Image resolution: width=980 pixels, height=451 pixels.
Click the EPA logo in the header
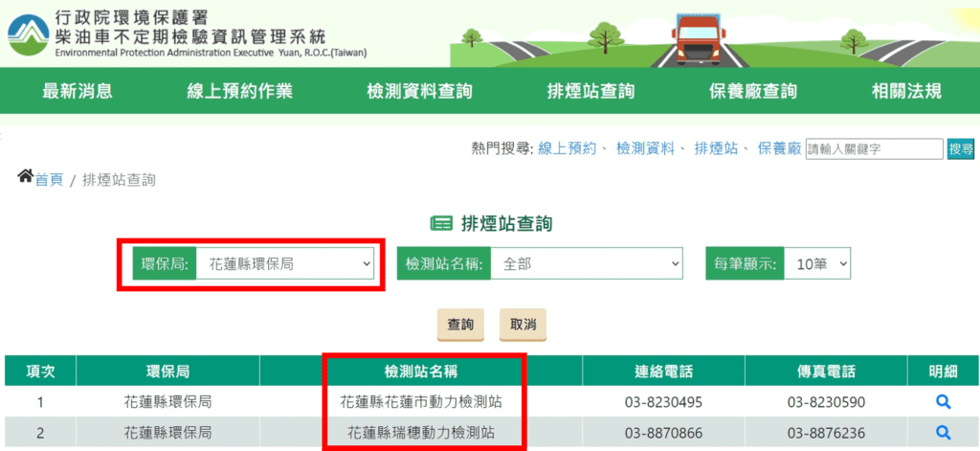pyautogui.click(x=27, y=34)
